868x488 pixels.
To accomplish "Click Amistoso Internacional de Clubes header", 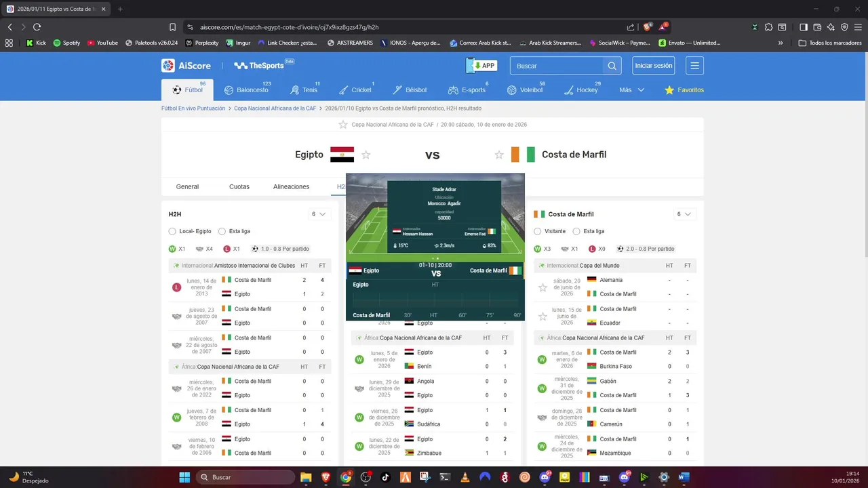I will pyautogui.click(x=254, y=266).
